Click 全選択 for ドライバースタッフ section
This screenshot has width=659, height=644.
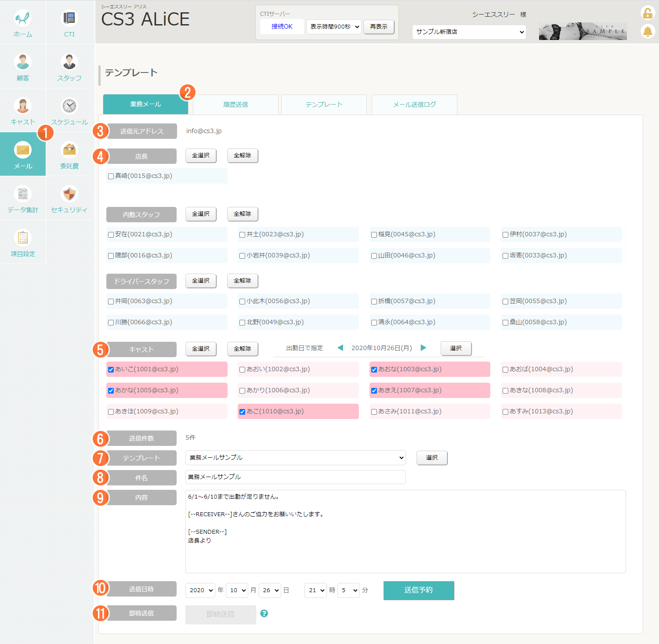(201, 281)
